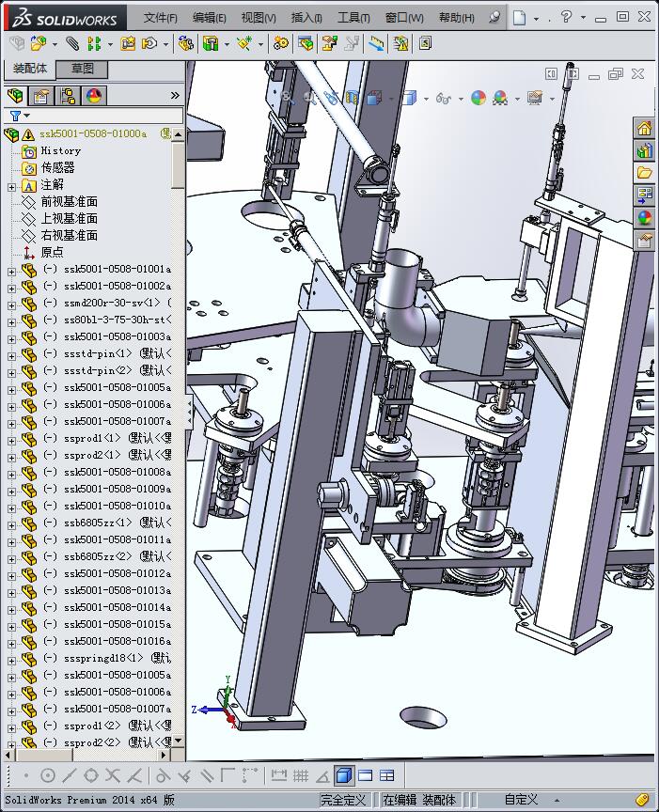Open PropertyManager tab icon
The height and width of the screenshot is (812, 659).
[41, 96]
